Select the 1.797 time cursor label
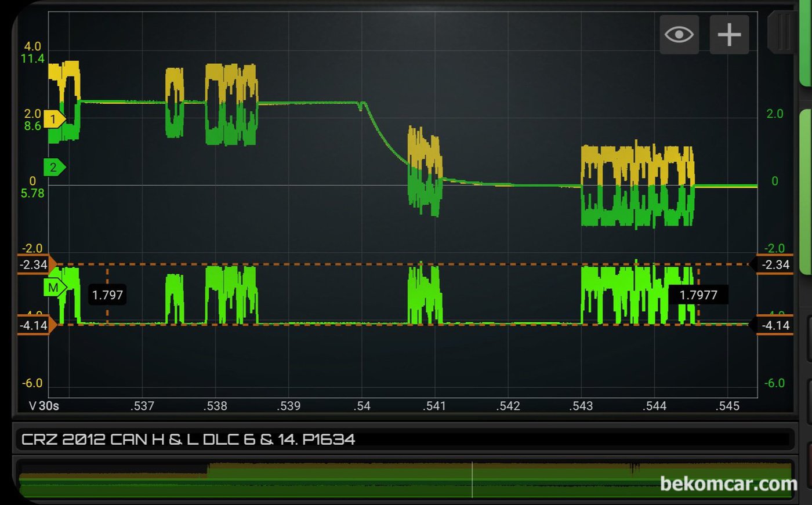 (107, 295)
